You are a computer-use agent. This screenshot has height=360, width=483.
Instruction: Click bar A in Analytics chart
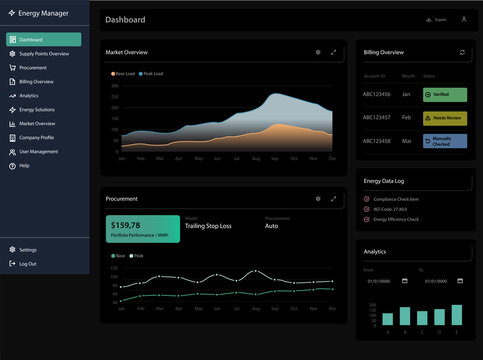(x=388, y=319)
